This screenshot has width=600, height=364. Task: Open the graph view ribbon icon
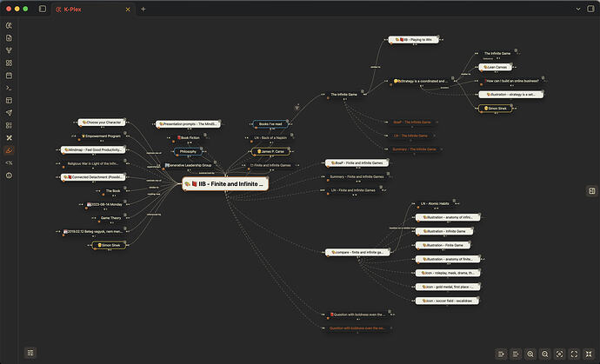click(x=9, y=50)
